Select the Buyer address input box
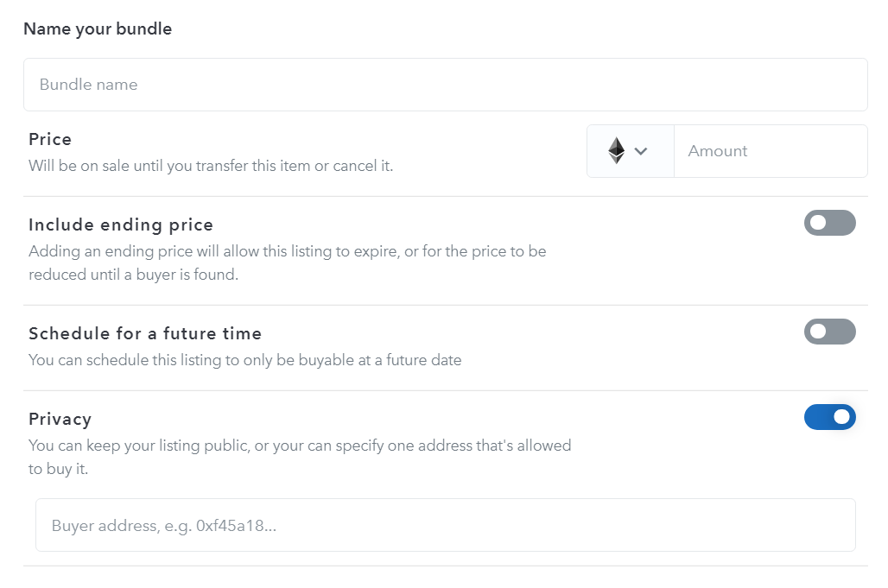 click(445, 525)
